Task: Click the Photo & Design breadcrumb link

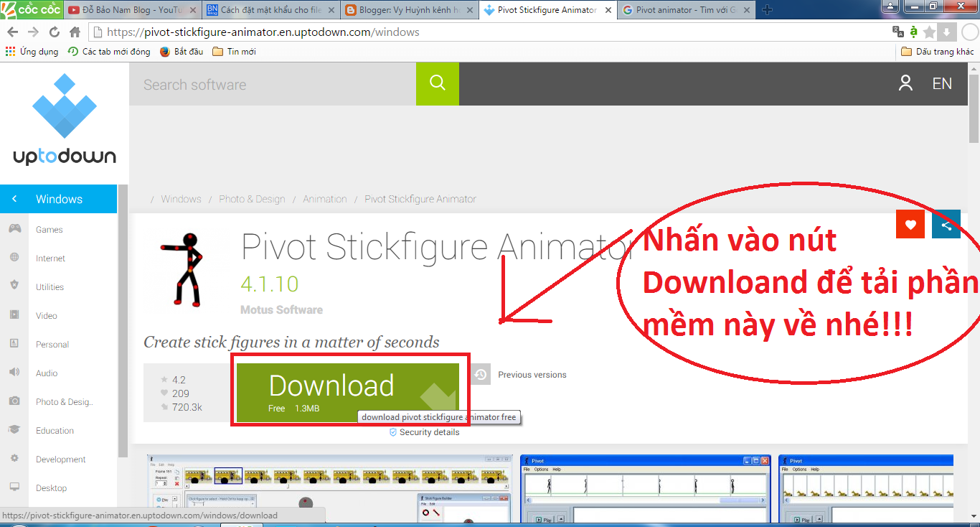Action: [x=252, y=199]
